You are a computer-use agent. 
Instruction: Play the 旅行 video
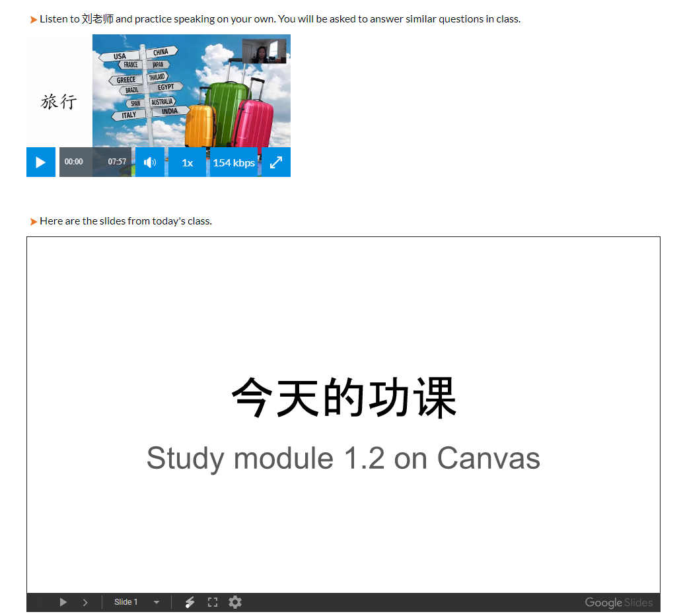tap(41, 162)
